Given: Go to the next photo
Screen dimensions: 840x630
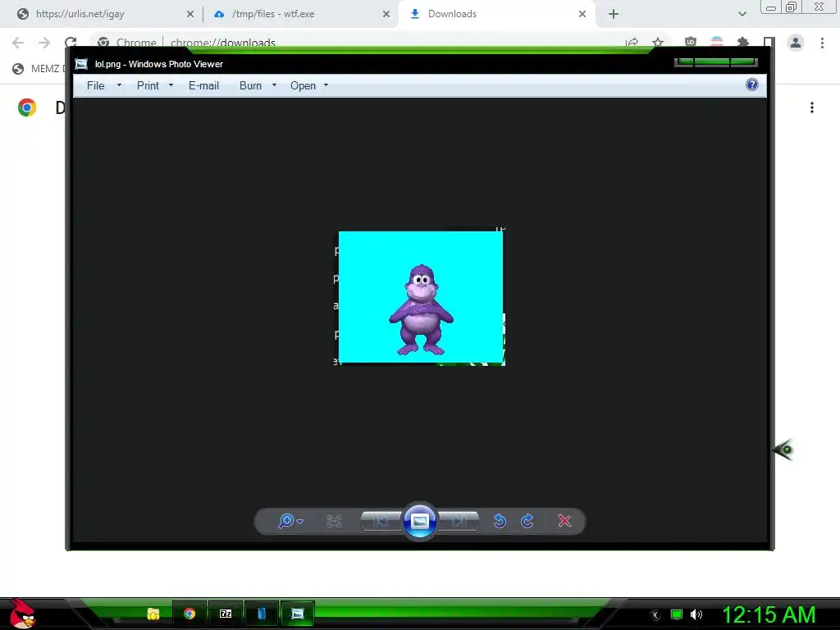Looking at the screenshot, I should click(x=459, y=521).
